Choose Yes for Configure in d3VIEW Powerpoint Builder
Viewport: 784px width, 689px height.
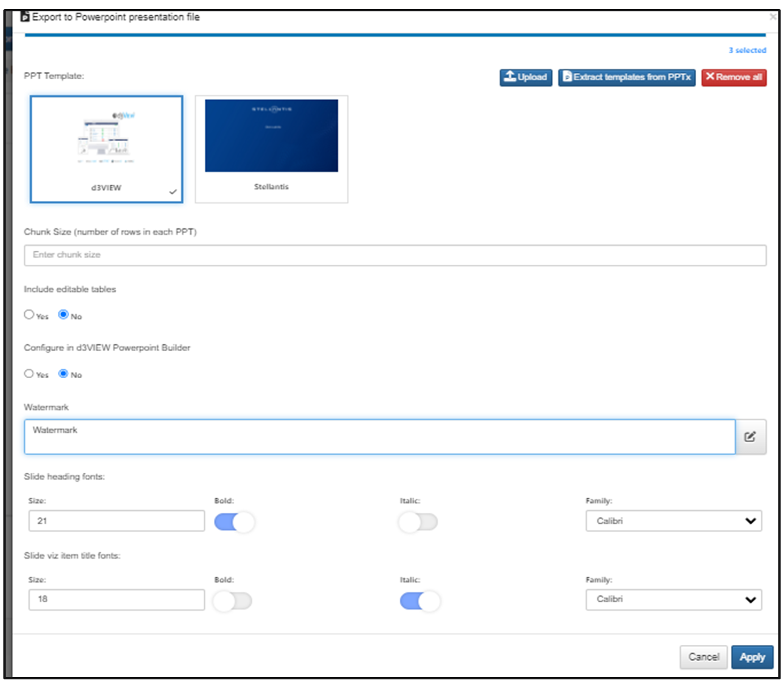(x=29, y=373)
